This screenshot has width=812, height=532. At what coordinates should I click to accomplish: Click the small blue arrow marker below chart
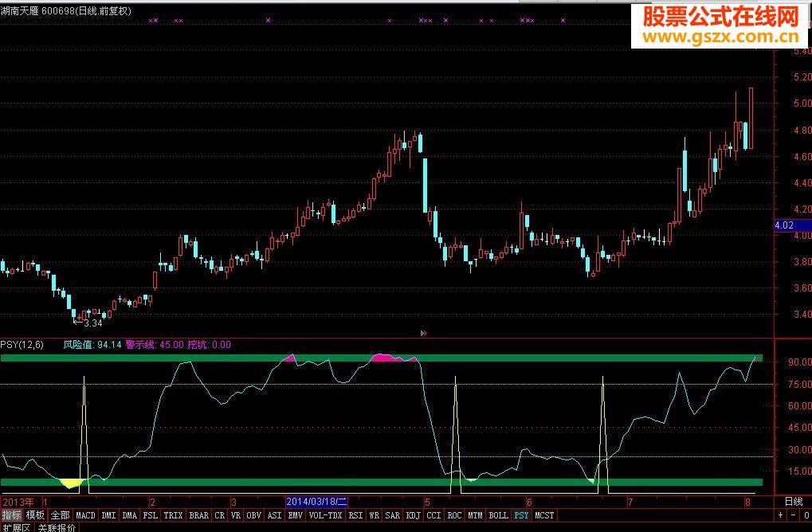[423, 333]
